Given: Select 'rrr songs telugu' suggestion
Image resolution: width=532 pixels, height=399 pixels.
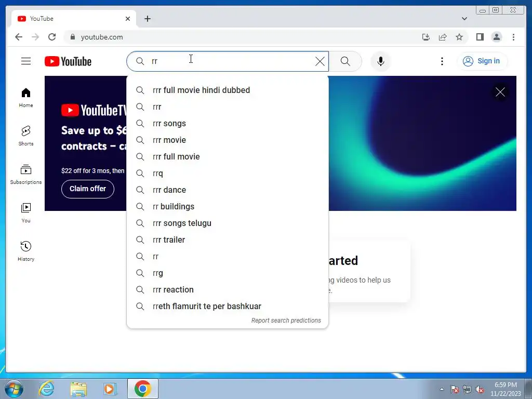Looking at the screenshot, I should (228, 223).
